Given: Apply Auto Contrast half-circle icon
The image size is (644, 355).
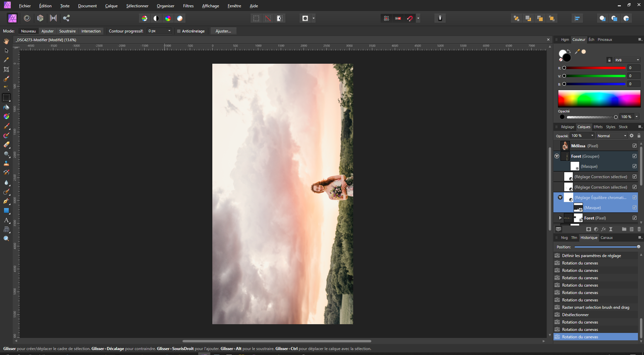Looking at the screenshot, I should click(156, 18).
